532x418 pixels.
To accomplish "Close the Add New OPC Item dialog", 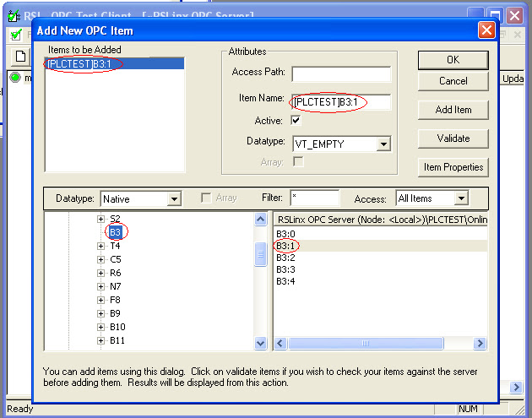I will 486,30.
